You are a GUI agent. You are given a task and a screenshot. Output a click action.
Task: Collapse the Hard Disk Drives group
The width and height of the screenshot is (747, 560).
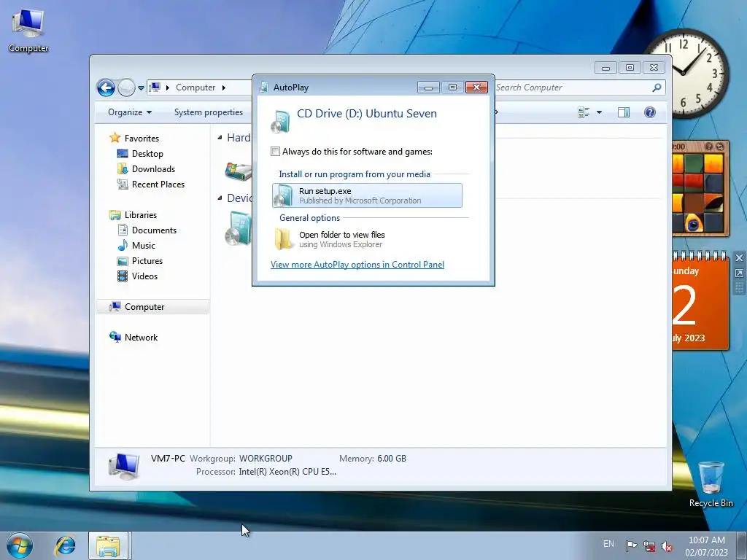[x=220, y=138]
